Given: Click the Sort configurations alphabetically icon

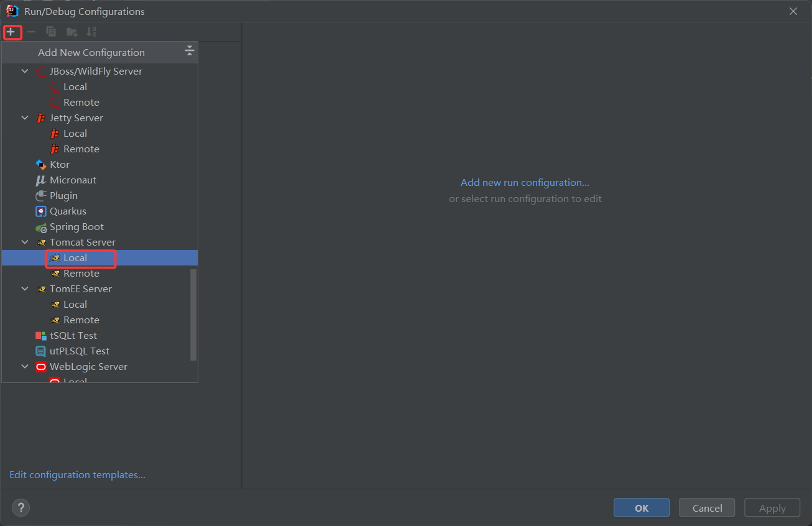Looking at the screenshot, I should (x=91, y=32).
